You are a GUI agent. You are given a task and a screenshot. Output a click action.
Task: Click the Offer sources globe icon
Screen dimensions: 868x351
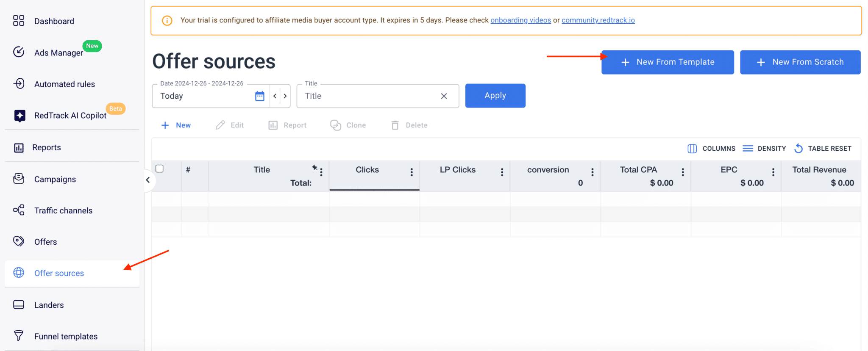[19, 273]
